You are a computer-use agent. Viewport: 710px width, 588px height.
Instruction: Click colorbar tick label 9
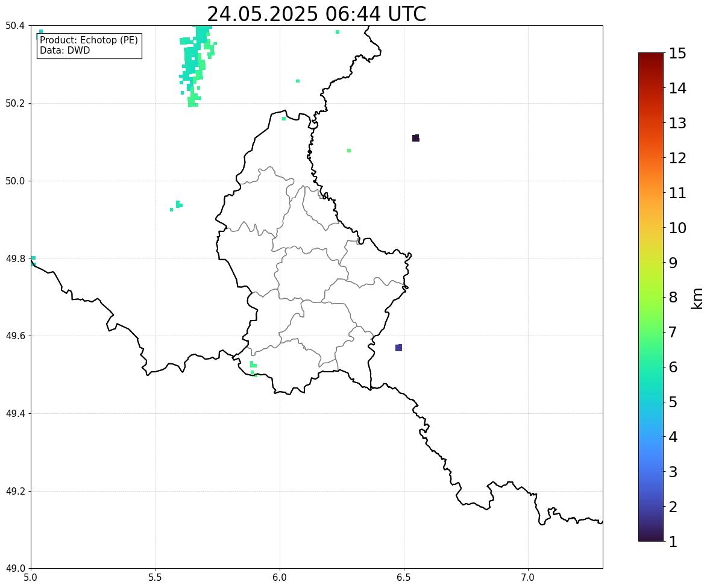coord(673,263)
